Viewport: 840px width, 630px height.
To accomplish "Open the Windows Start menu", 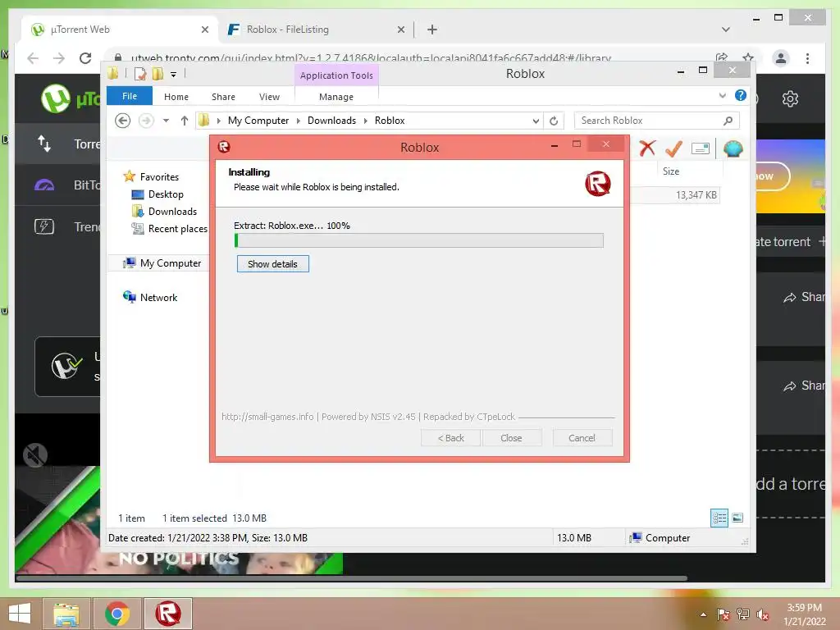I will click(20, 614).
